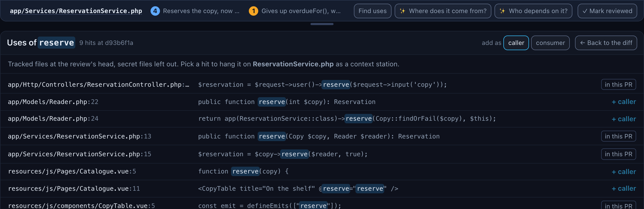The width and height of the screenshot is (644, 209).
Task: Open the ReservationController.php hit row
Action: point(322,85)
